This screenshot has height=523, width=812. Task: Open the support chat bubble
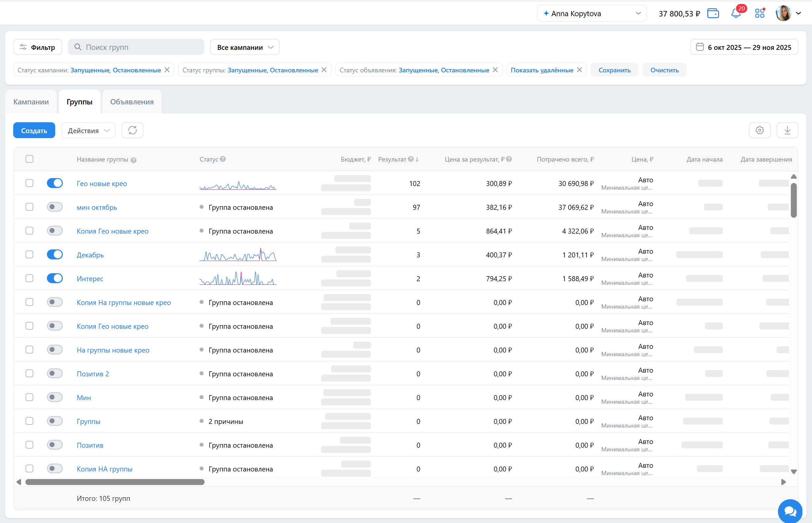[790, 511]
